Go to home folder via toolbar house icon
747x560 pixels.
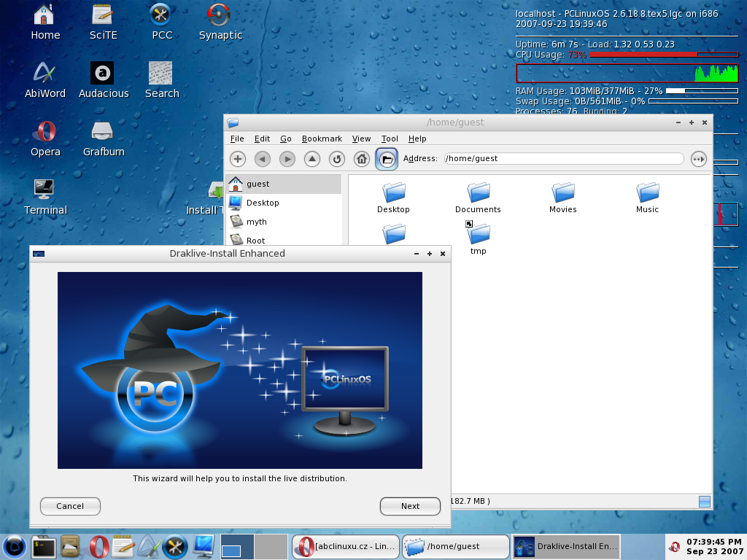(x=362, y=158)
